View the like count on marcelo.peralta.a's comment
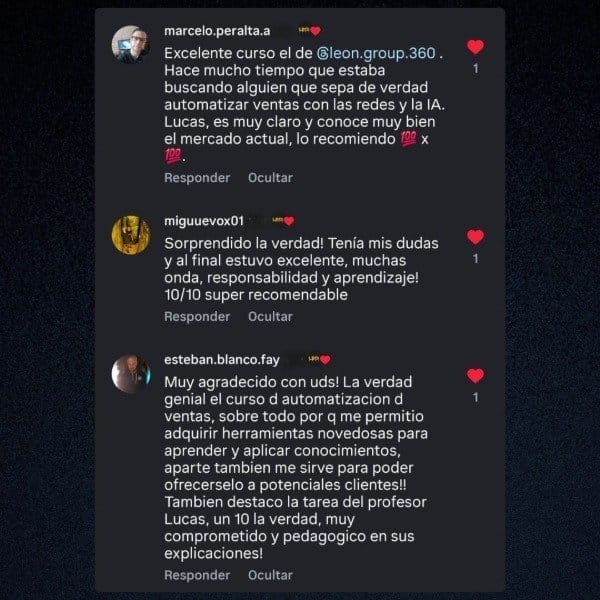 [x=475, y=69]
